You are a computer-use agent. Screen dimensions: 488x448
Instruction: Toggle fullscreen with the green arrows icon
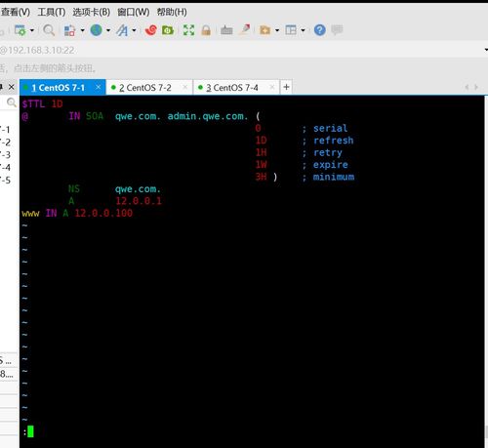tap(188, 30)
